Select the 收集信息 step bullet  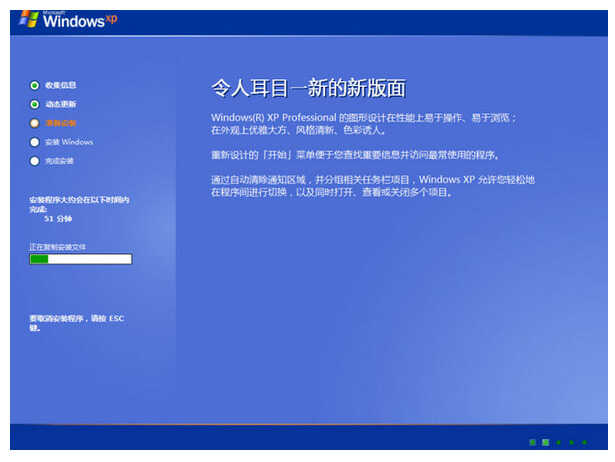(x=35, y=85)
